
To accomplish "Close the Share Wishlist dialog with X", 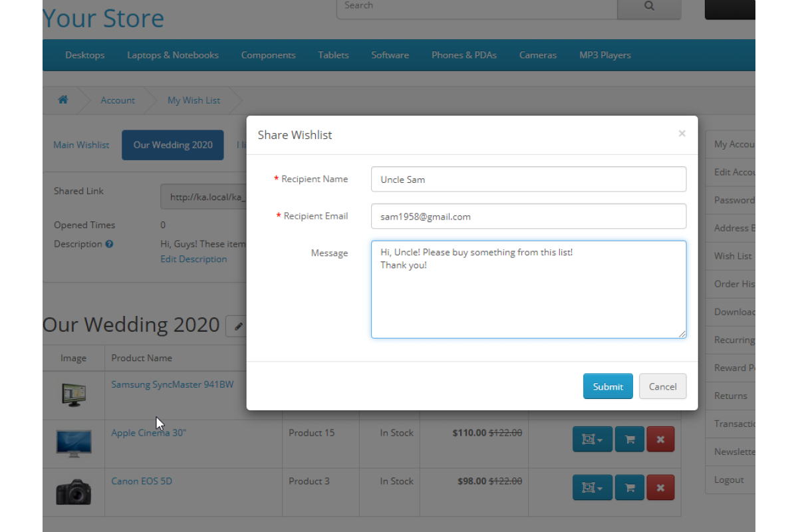I will (682, 134).
